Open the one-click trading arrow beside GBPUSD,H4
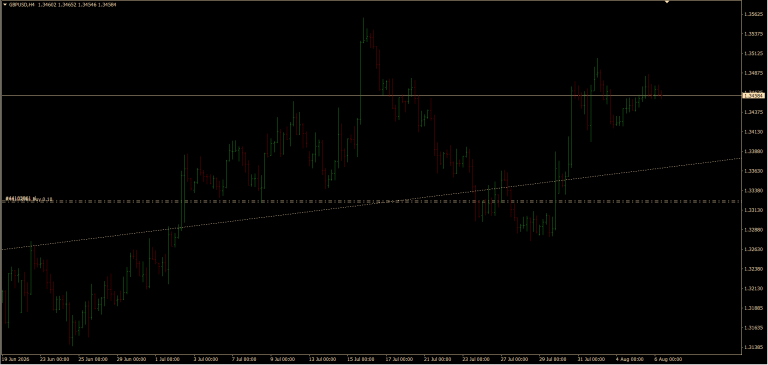768x365 pixels. (x=4, y=4)
